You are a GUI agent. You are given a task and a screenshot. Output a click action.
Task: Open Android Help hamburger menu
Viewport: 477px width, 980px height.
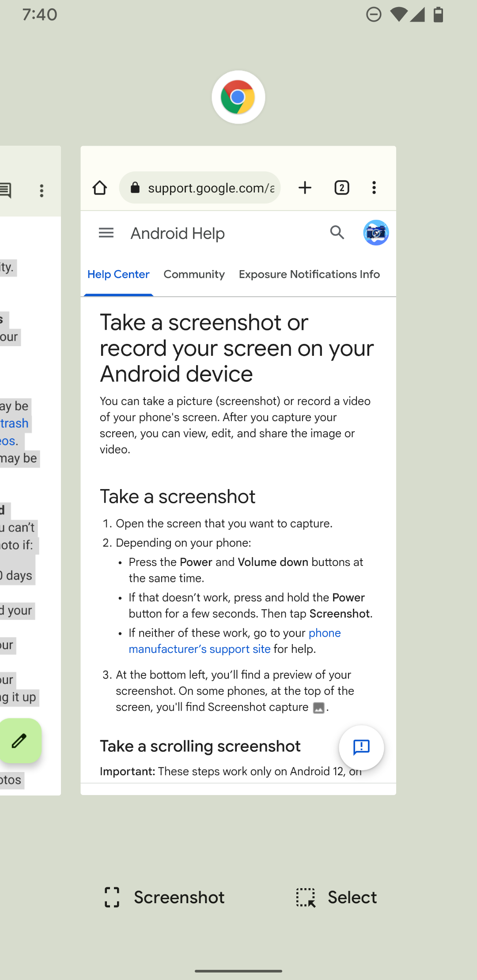point(106,233)
